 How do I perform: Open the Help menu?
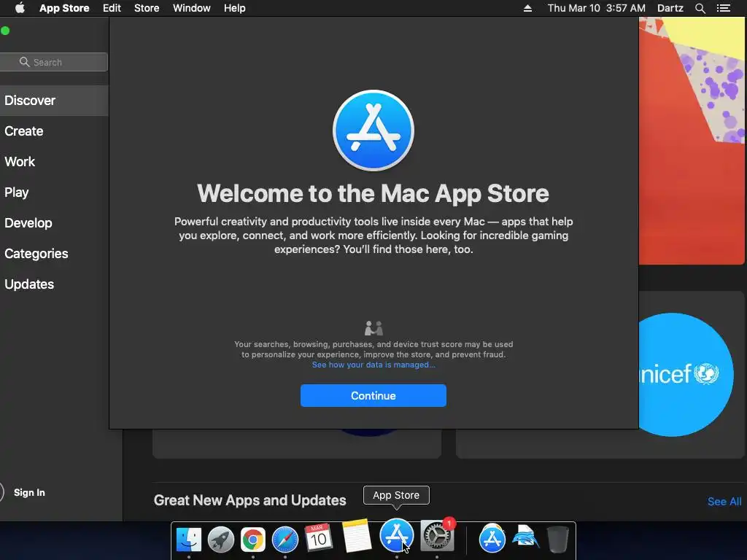pyautogui.click(x=235, y=8)
